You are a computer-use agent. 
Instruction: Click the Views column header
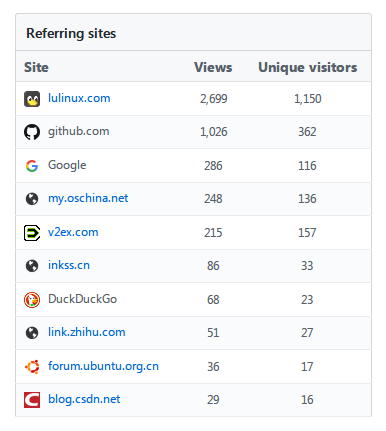pyautogui.click(x=213, y=67)
